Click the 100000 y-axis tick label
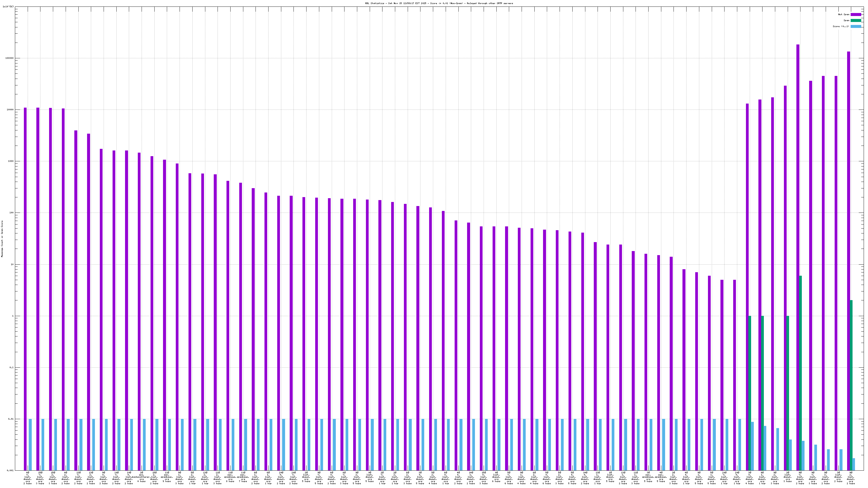 [10, 58]
